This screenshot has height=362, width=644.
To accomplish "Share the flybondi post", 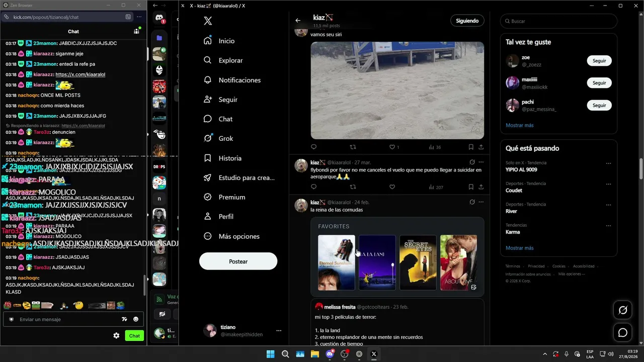I will (x=481, y=187).
